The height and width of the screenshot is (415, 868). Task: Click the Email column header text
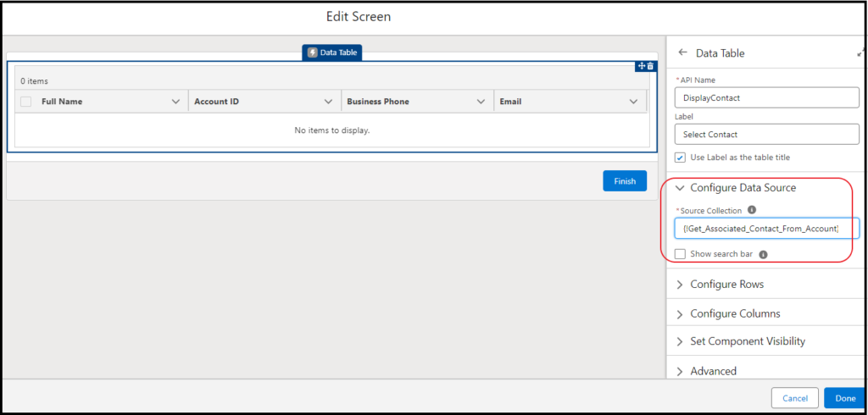coord(510,102)
